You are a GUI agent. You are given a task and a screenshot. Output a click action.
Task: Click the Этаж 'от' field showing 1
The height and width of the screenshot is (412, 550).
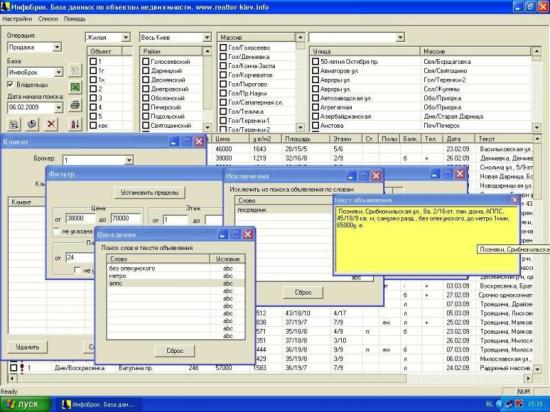tap(175, 221)
